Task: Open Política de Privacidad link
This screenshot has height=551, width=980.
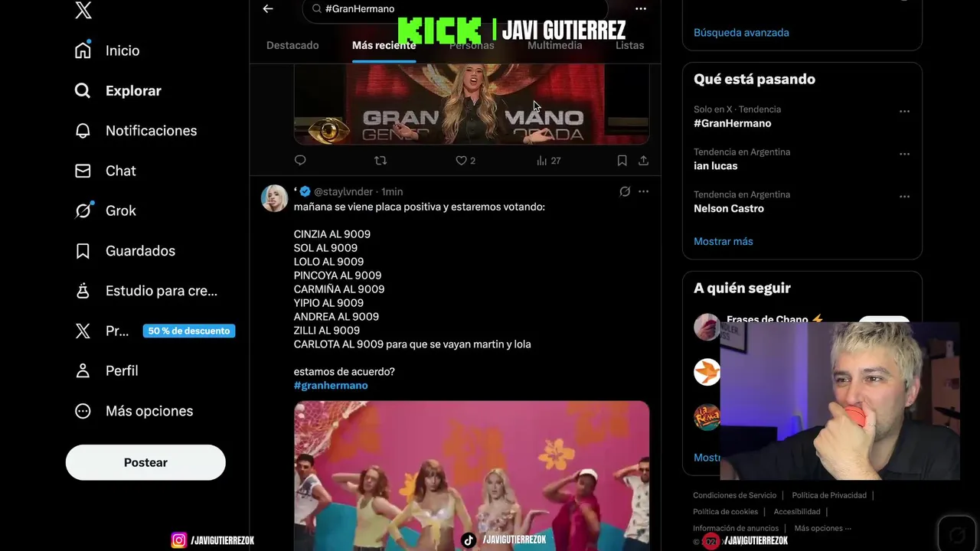Action: (829, 495)
